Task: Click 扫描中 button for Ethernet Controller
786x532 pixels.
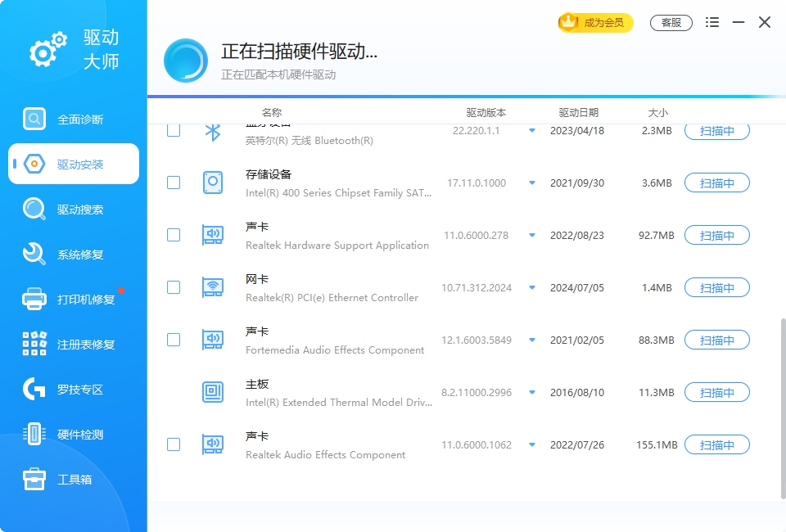Action: click(x=717, y=287)
